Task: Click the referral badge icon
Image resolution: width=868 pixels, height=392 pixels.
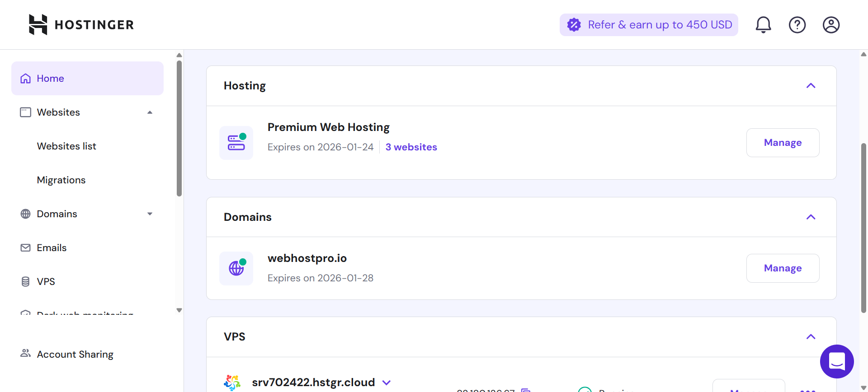Action: tap(574, 25)
